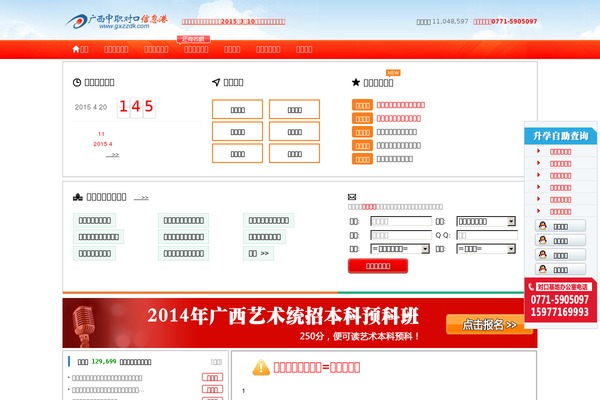Click the red text 2015 4 under the countdown
The width and height of the screenshot is (600, 400).
[x=103, y=144]
